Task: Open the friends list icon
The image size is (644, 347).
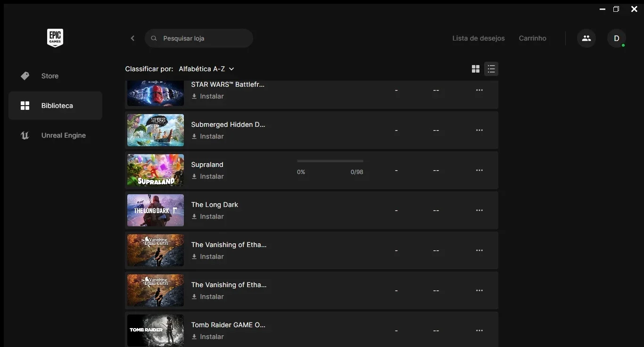Action: (586, 38)
